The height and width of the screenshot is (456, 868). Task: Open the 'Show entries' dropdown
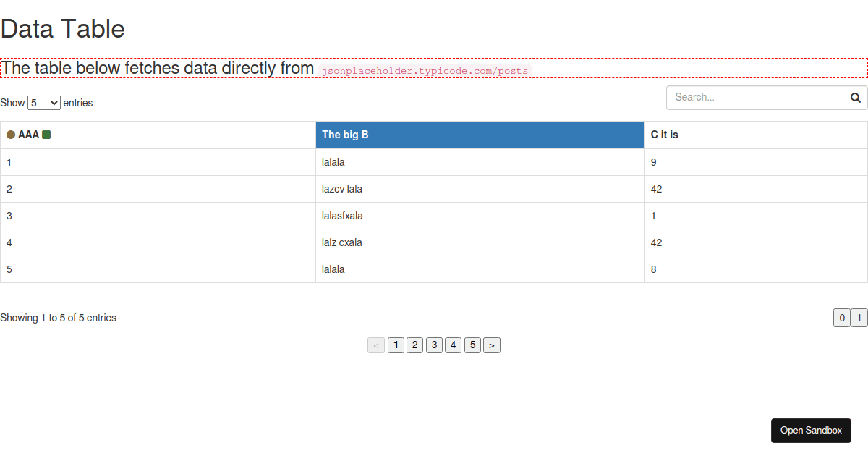43,103
